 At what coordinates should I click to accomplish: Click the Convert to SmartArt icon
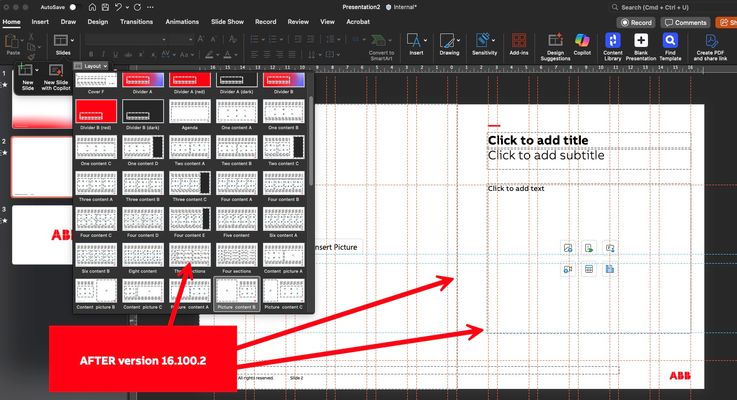tap(379, 40)
